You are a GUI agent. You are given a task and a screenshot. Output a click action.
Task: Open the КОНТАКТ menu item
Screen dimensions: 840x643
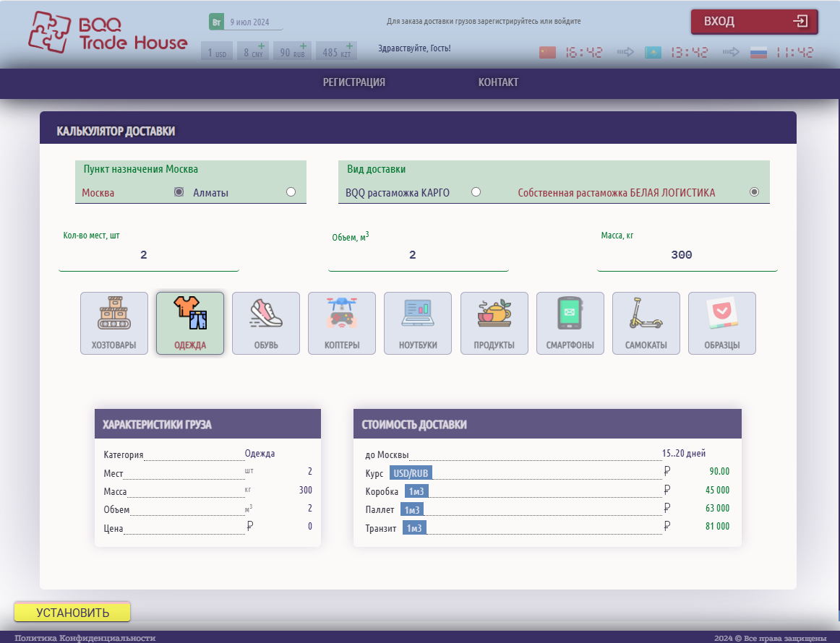coord(498,82)
